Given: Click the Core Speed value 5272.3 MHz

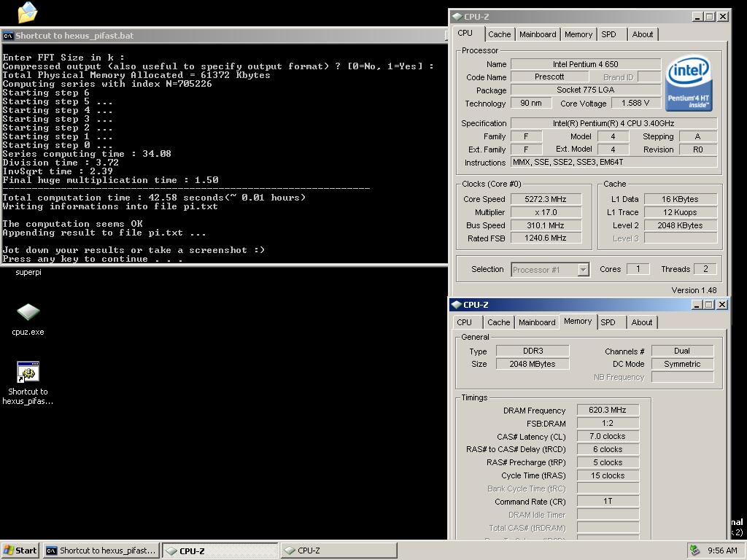Looking at the screenshot, I should pyautogui.click(x=546, y=199).
